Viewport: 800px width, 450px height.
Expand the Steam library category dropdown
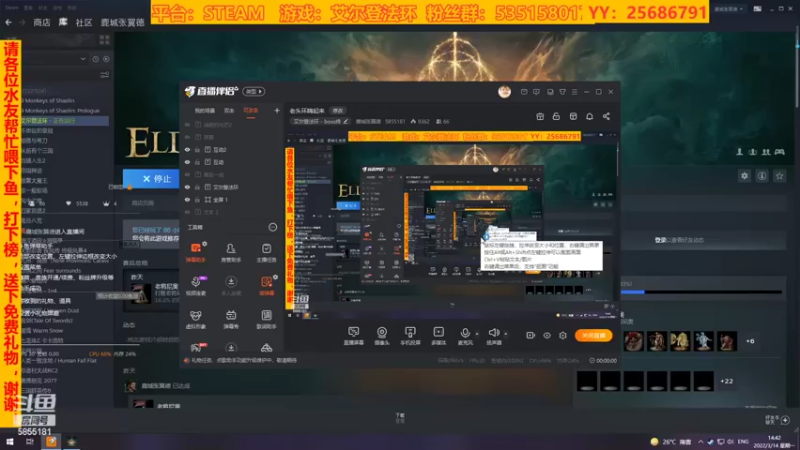83,59
